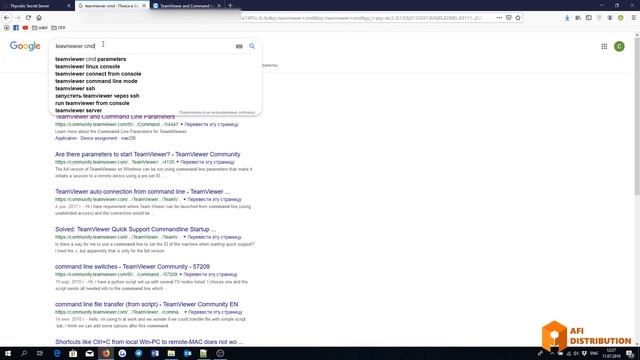Viewport: 640px width, 360px height.
Task: Switch to the Thycotic Secret Server tab
Action: click(37, 6)
